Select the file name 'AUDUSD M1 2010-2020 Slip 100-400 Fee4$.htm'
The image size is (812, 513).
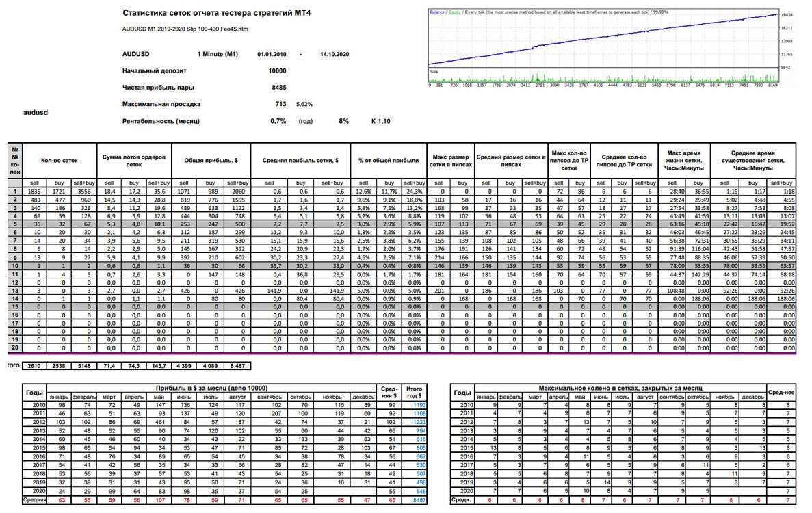tap(185, 29)
